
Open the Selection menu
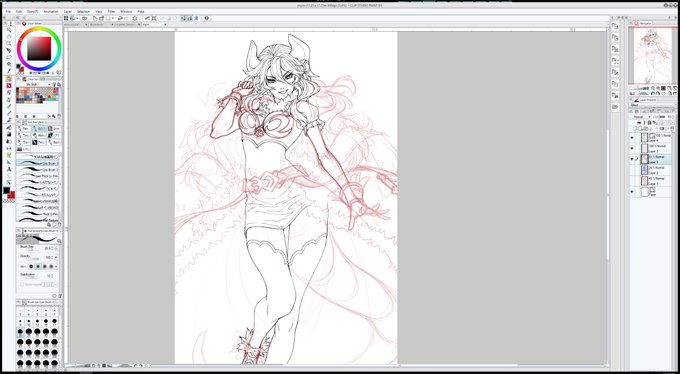[84, 11]
